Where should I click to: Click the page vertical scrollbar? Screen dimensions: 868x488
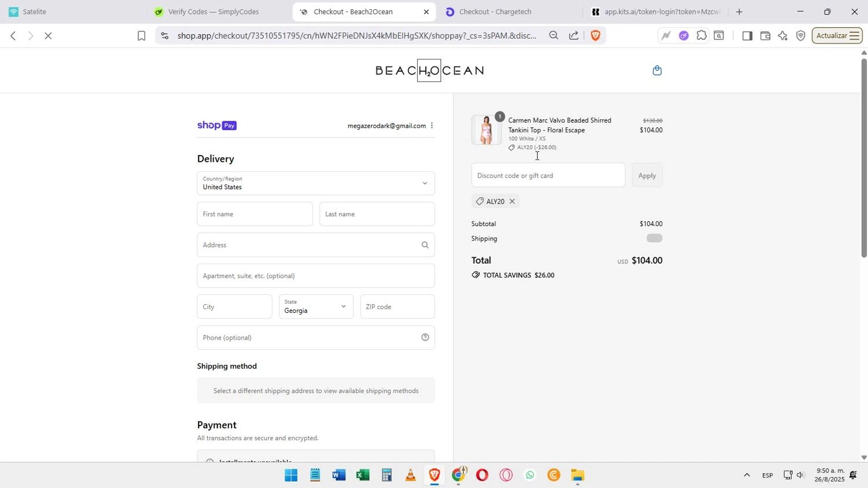(x=864, y=157)
